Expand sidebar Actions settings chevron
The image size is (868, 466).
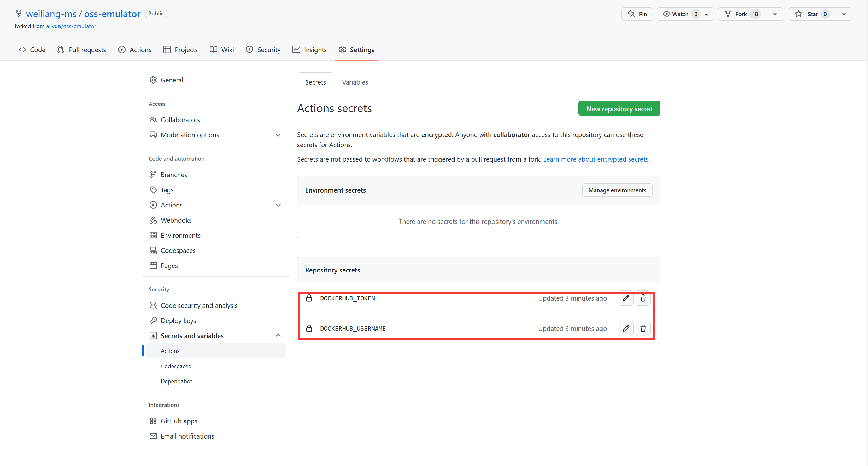pos(278,205)
